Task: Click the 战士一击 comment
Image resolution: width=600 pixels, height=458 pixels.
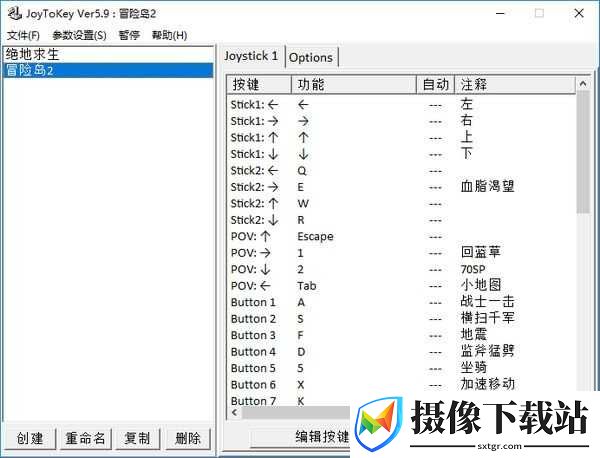Action: pos(488,302)
